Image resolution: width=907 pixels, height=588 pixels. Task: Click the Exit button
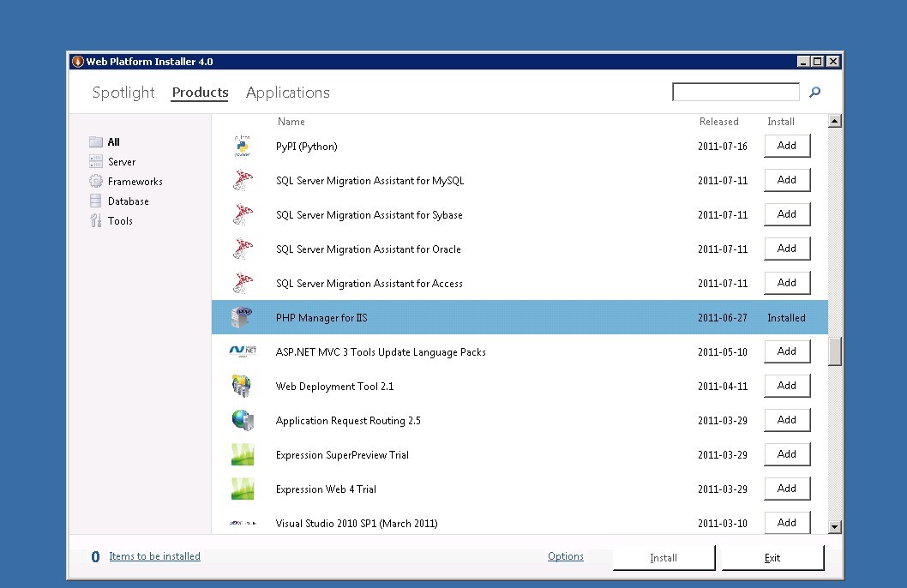click(x=772, y=557)
